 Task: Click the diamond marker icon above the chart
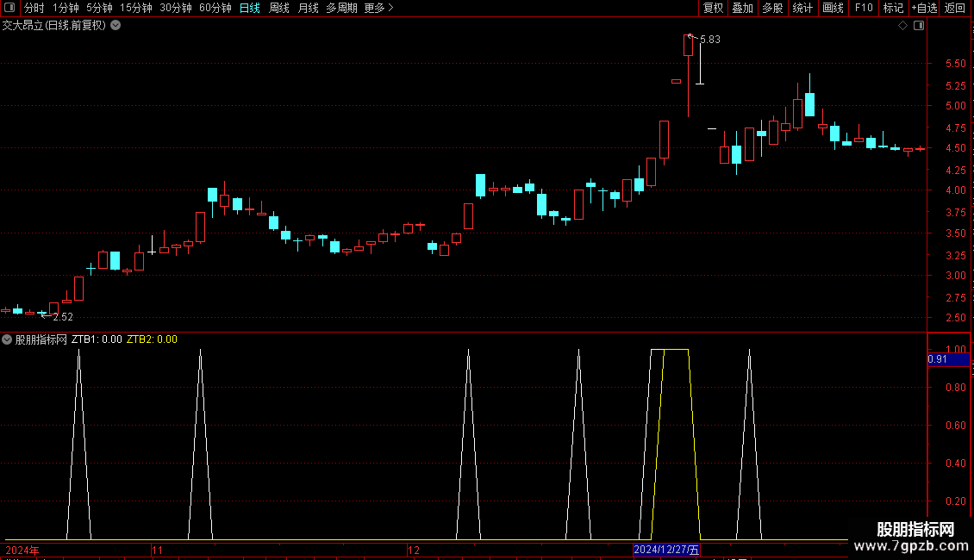(x=903, y=26)
